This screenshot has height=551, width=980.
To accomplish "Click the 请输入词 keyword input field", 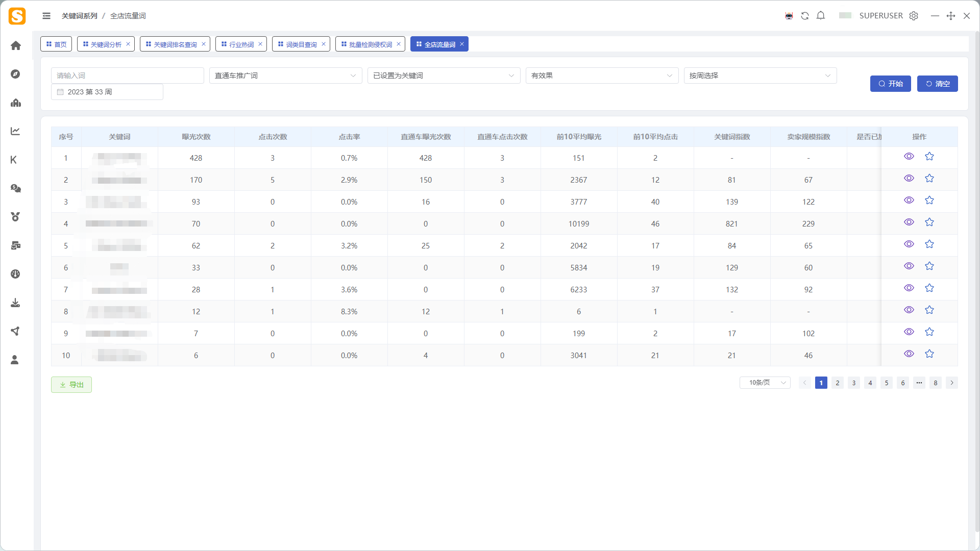I will coord(128,76).
